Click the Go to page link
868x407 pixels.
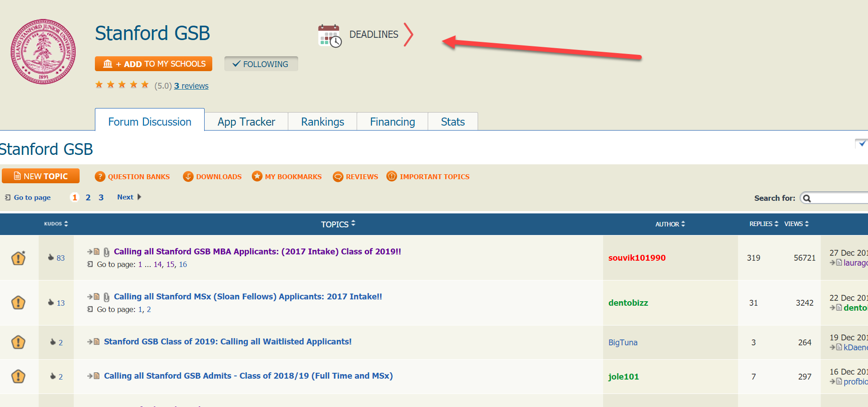32,197
